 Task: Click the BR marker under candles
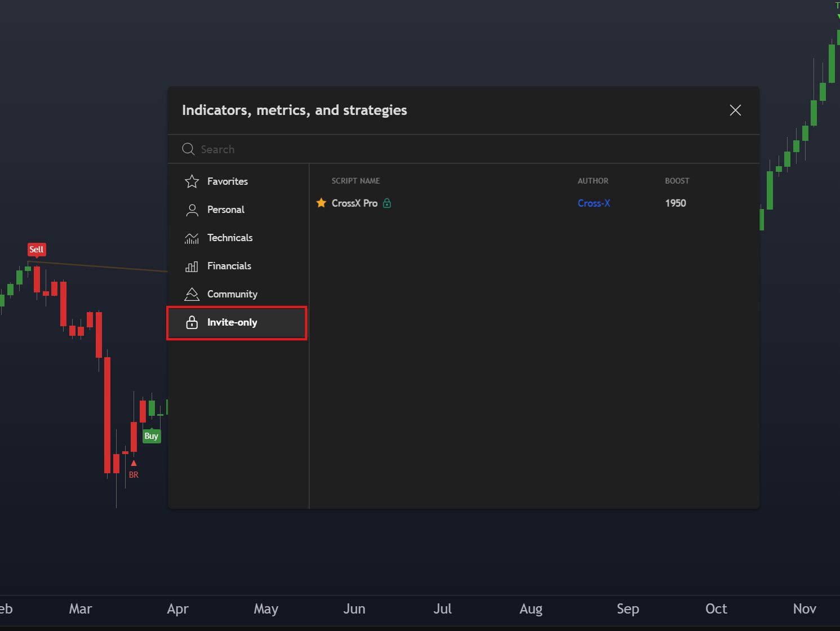134,474
